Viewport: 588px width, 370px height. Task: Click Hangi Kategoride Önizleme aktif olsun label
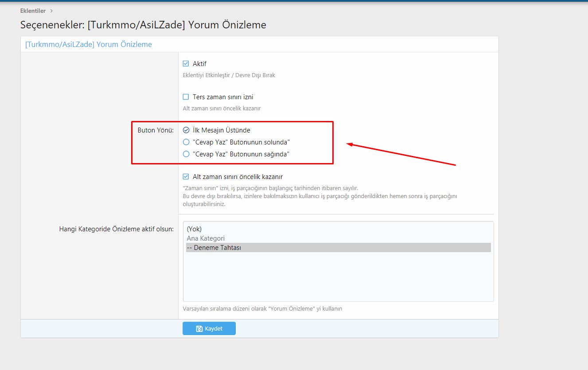[x=117, y=229]
